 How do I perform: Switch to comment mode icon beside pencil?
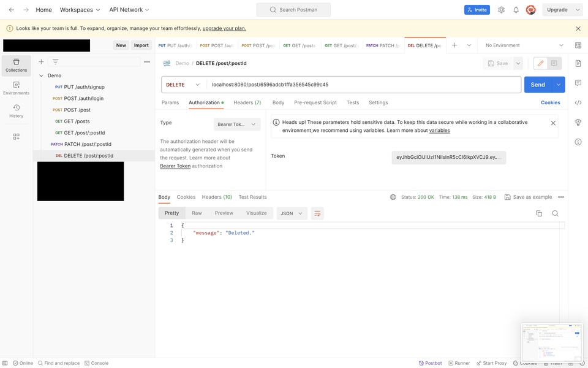click(554, 63)
